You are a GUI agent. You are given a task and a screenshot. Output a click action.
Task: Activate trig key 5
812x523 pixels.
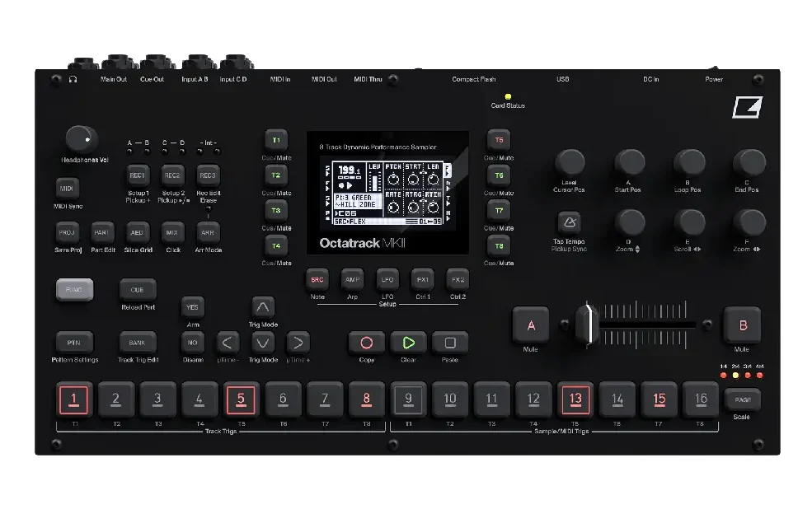(x=242, y=399)
